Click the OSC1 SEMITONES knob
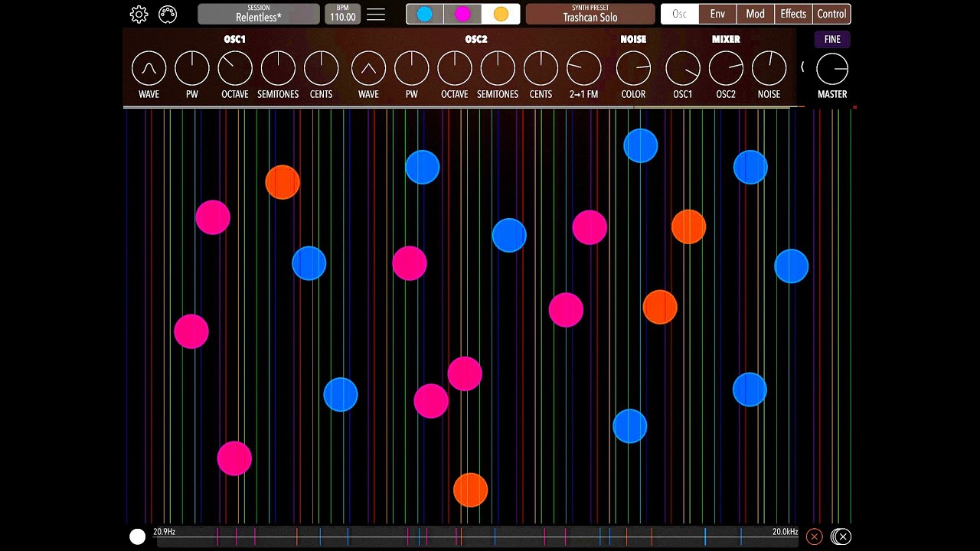Viewport: 980px width, 551px height. coord(278,69)
